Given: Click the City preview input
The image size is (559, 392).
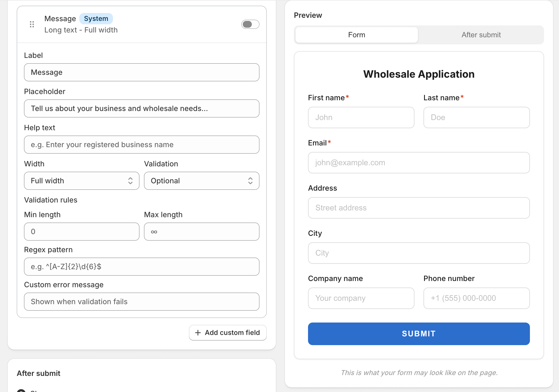Looking at the screenshot, I should coord(419,253).
